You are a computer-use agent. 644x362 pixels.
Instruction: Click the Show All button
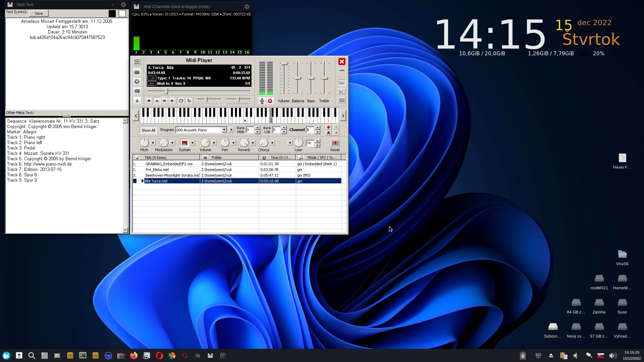(x=148, y=130)
